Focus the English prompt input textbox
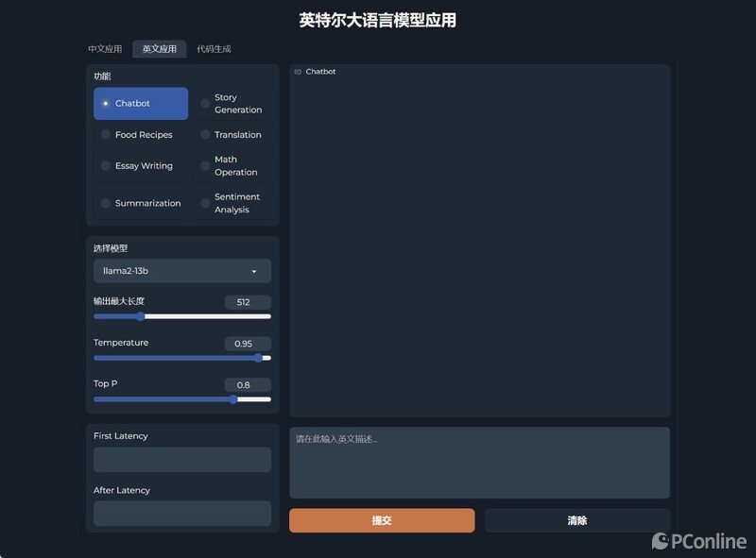 coord(479,463)
